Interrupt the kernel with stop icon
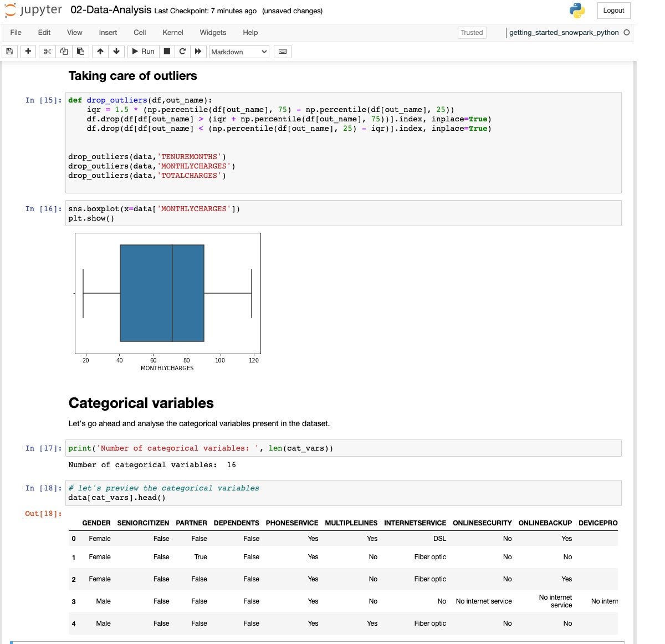665x644 pixels. (x=167, y=52)
